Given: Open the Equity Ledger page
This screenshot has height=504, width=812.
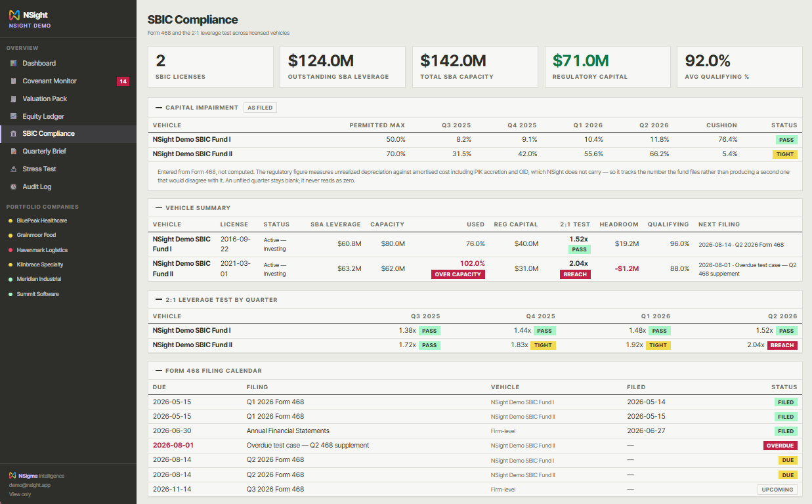Looking at the screenshot, I should click(68, 116).
